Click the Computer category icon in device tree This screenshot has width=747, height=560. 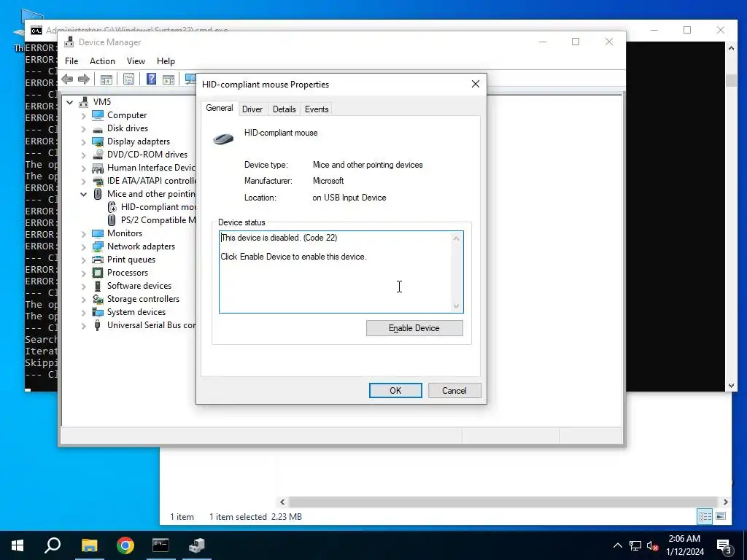tap(98, 115)
